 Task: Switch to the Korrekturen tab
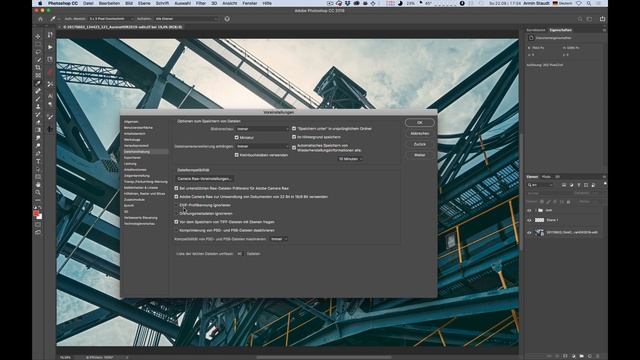(536, 30)
